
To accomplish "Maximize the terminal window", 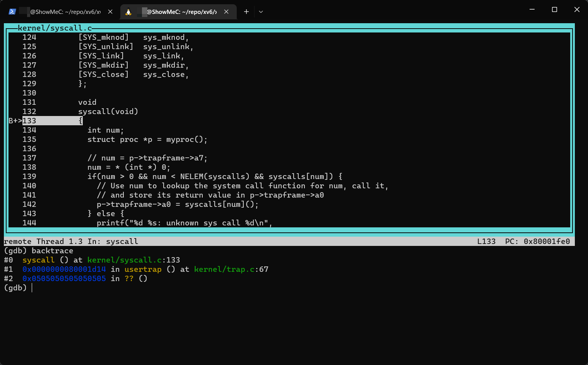I will point(554,9).
